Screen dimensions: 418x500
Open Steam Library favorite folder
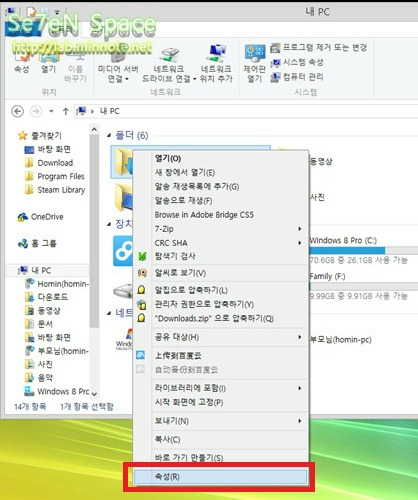pos(55,190)
